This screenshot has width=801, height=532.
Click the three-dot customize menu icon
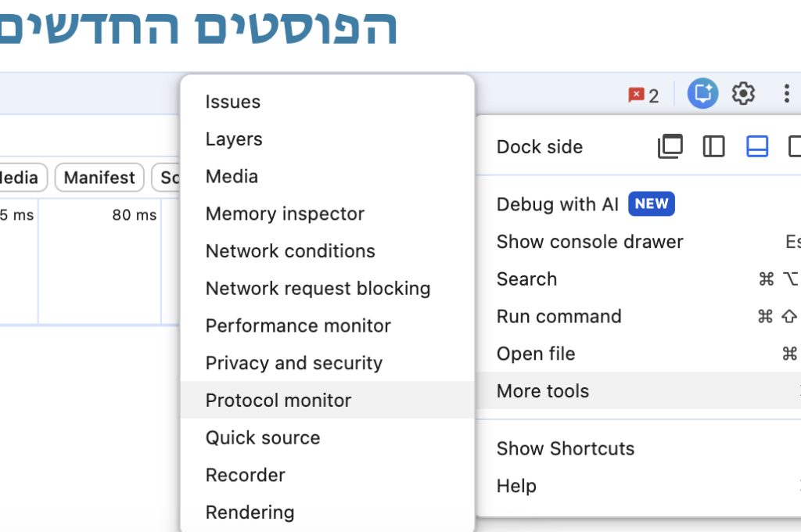[x=786, y=94]
